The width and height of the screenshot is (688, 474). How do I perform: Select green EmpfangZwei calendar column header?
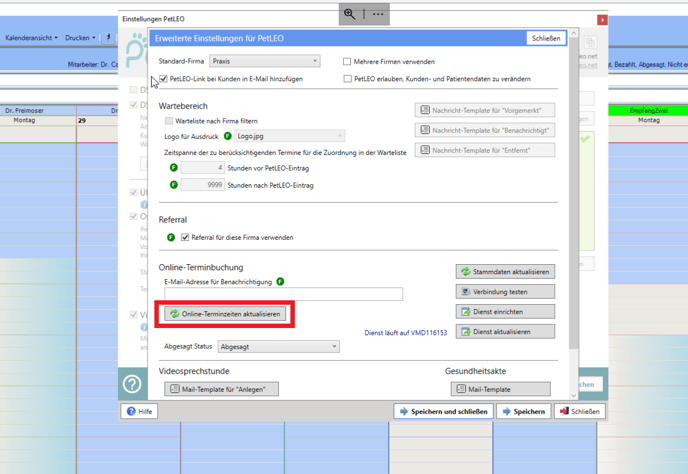click(649, 111)
